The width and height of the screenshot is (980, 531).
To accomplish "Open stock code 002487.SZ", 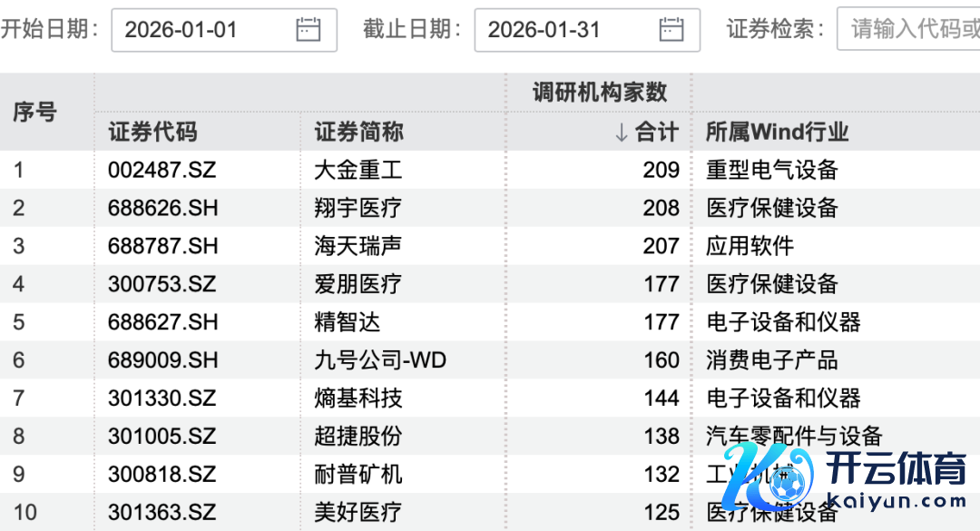I will [x=162, y=170].
